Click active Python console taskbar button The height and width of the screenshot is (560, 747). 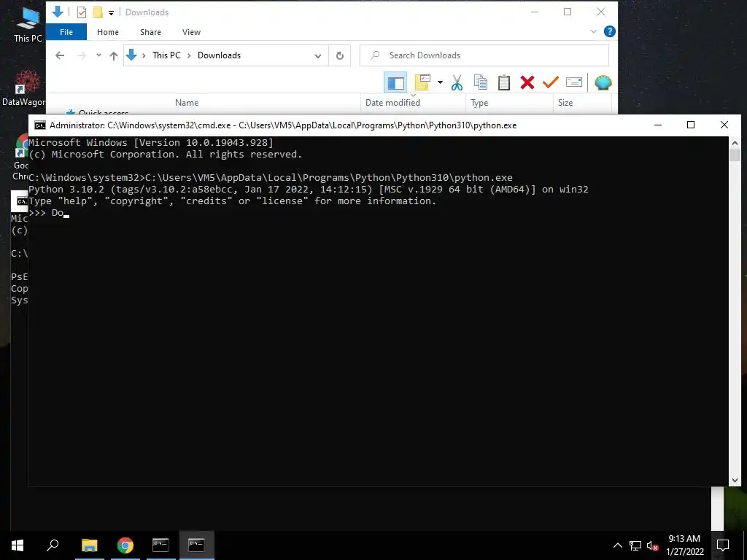point(196,545)
